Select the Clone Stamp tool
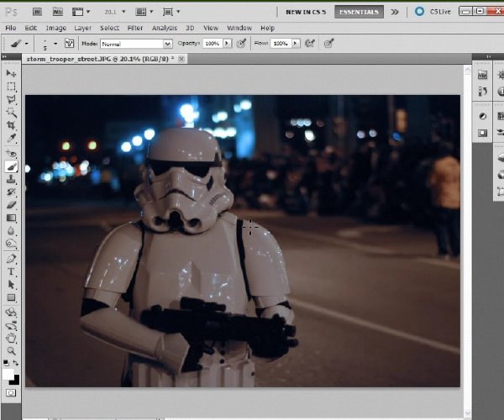The height and width of the screenshot is (420, 504). point(11,179)
